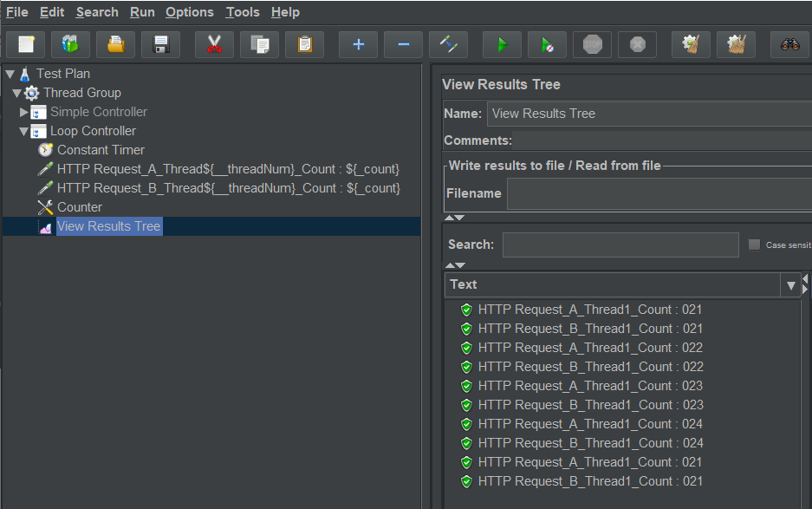Viewport: 812px width, 509px height.
Task: Open the Templates icon in toolbar
Action: pyautogui.click(x=70, y=44)
